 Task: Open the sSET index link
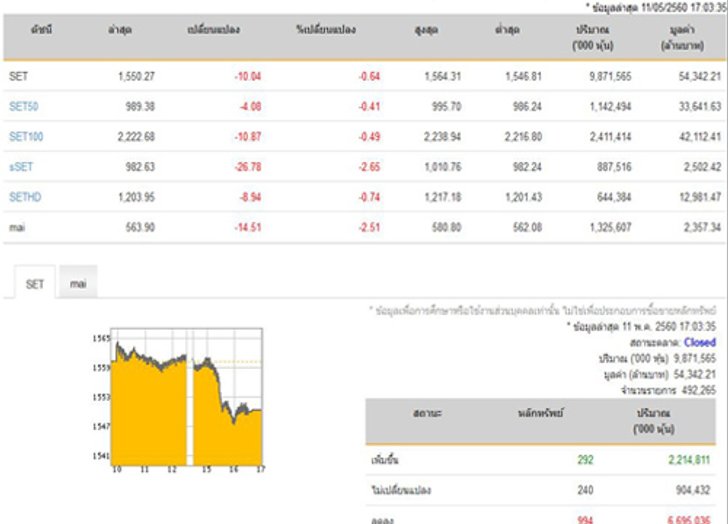click(21, 167)
